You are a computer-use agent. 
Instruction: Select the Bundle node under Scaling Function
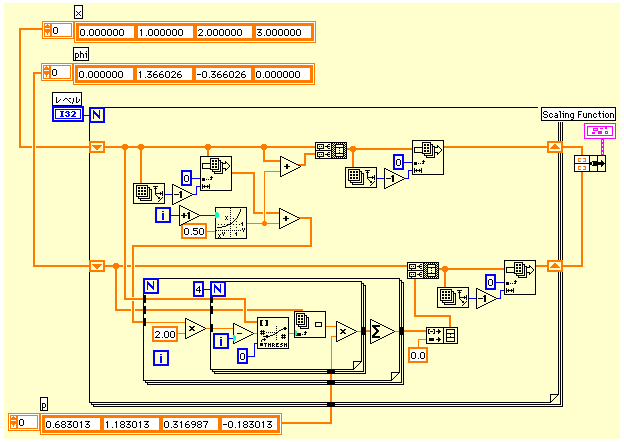coord(582,163)
